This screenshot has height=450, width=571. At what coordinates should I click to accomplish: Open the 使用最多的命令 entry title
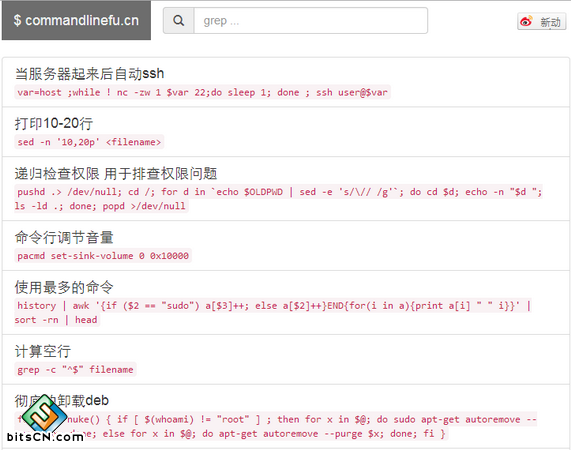tap(64, 287)
